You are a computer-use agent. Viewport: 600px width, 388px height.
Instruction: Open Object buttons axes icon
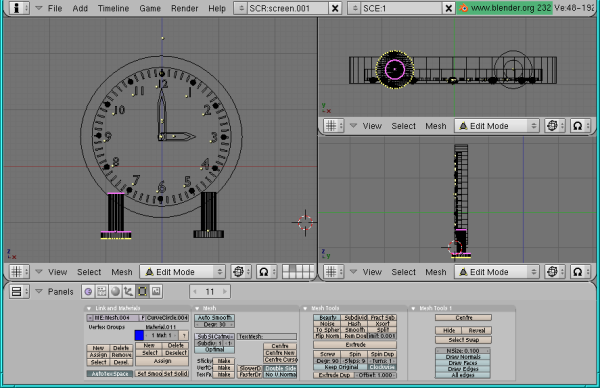[x=129, y=292]
